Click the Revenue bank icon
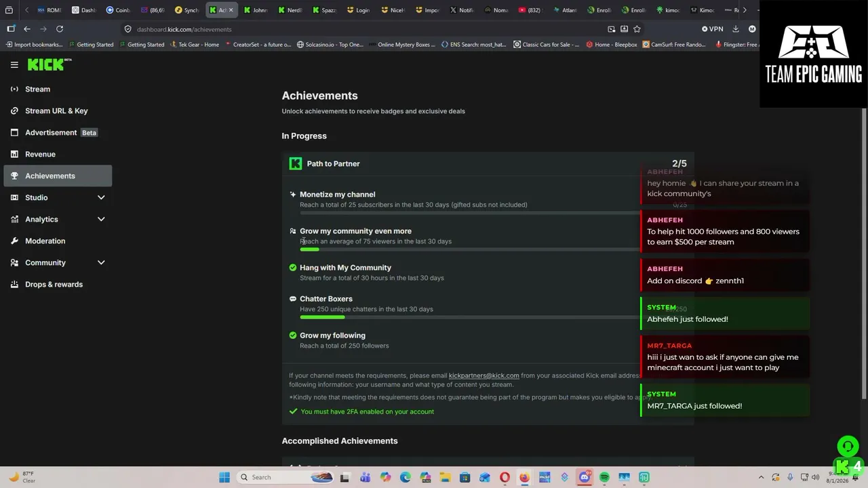 [14, 154]
